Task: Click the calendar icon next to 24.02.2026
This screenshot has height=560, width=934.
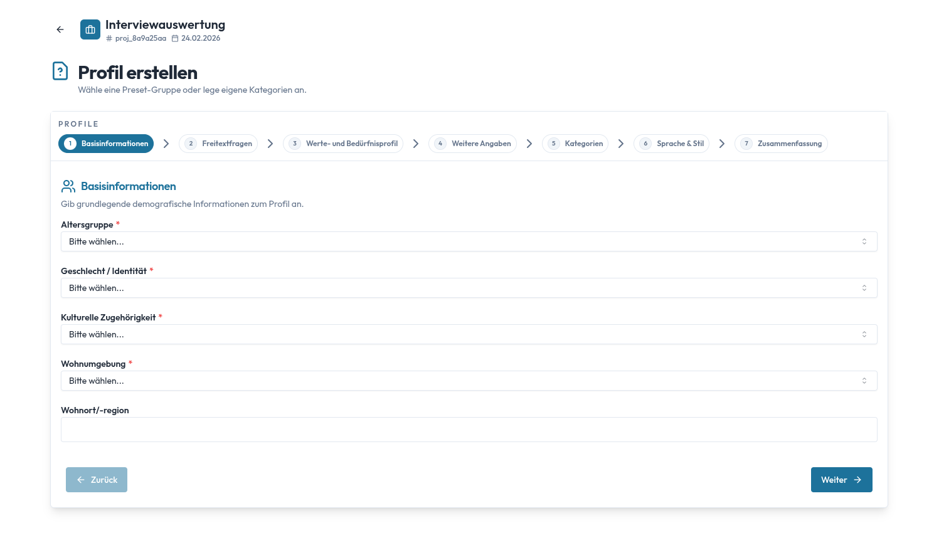Action: click(175, 38)
